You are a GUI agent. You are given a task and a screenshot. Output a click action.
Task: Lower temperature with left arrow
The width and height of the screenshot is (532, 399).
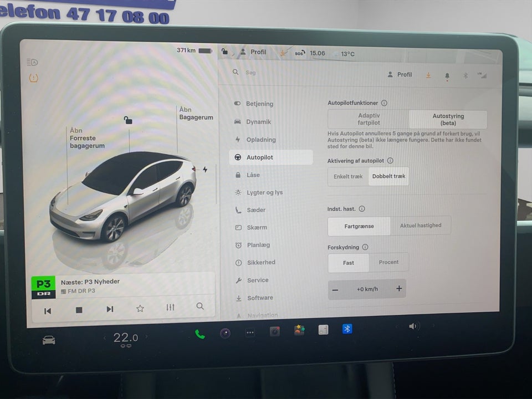(105, 338)
